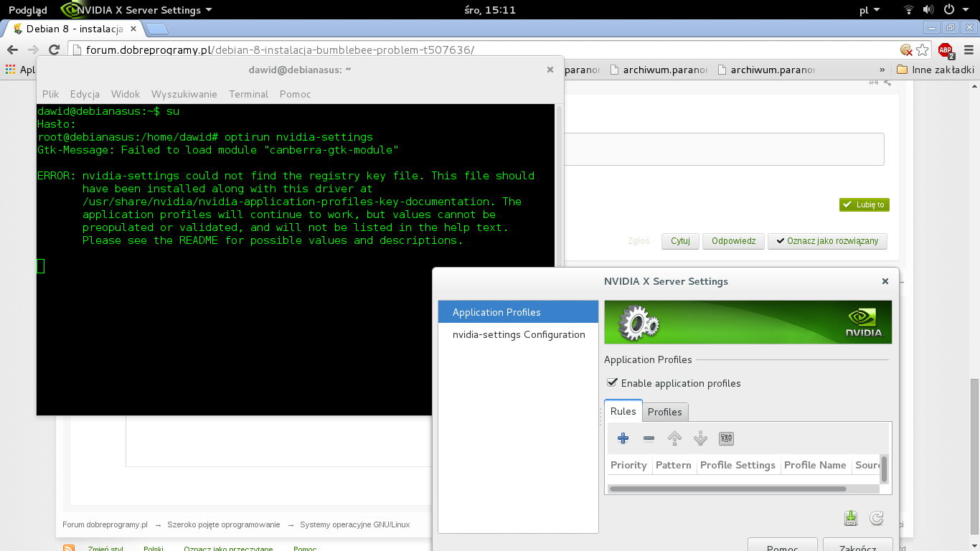
Task: Open the first archiwum.paranor bookmark
Action: pos(659,70)
